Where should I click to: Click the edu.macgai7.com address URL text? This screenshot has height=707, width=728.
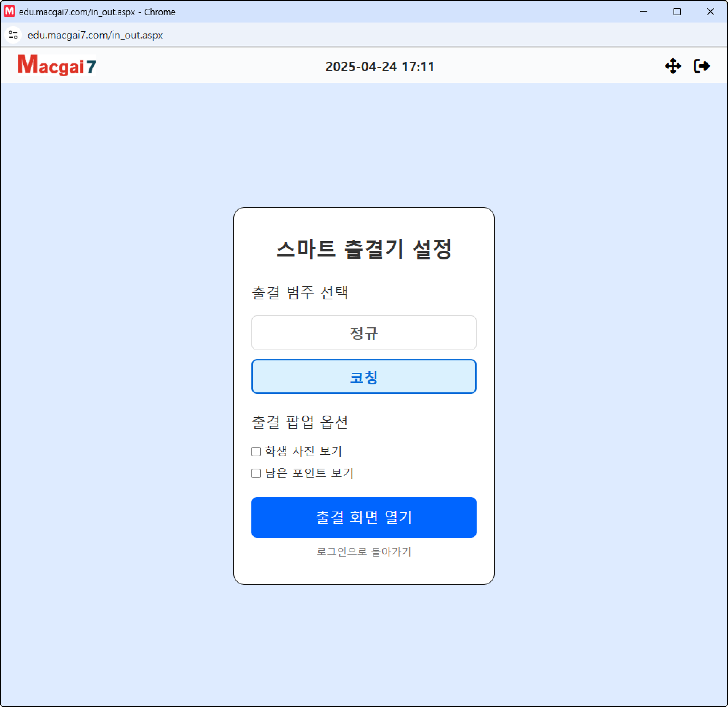pyautogui.click(x=95, y=35)
